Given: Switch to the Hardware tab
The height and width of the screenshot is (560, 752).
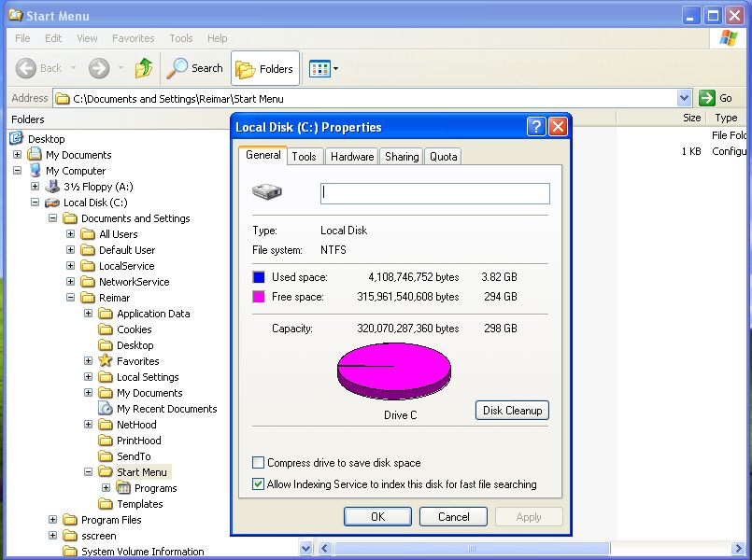Looking at the screenshot, I should coord(352,157).
